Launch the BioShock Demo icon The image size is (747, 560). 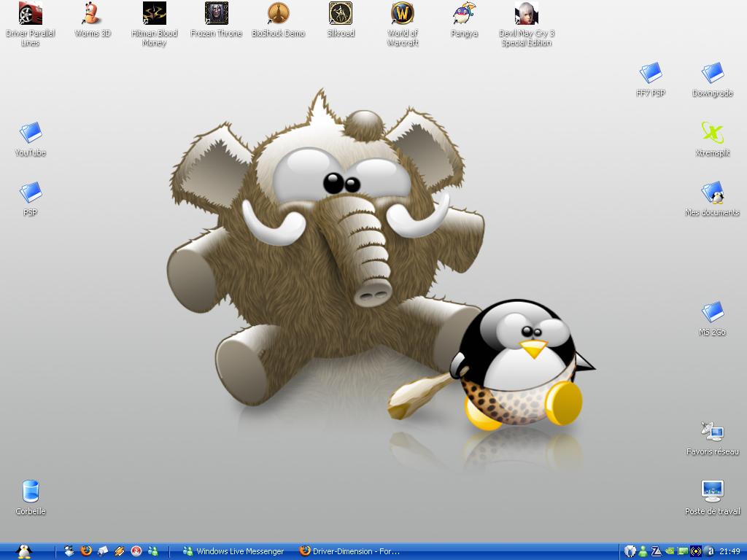click(x=278, y=15)
